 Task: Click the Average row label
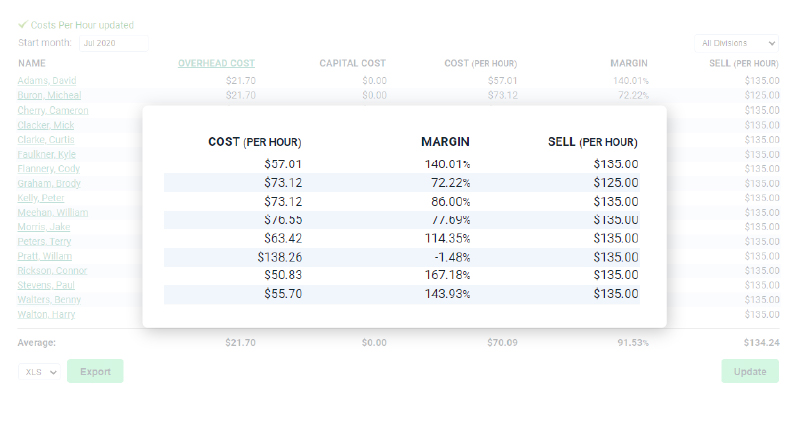coord(37,343)
